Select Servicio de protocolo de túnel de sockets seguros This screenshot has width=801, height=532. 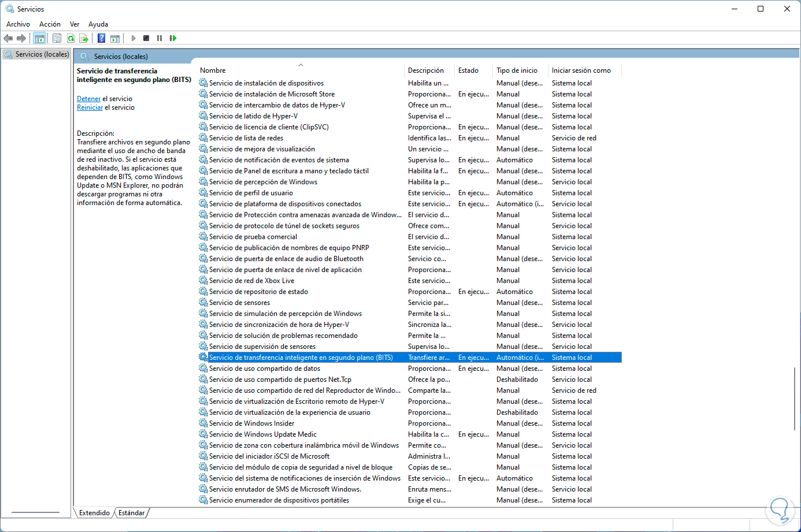[x=410, y=226]
